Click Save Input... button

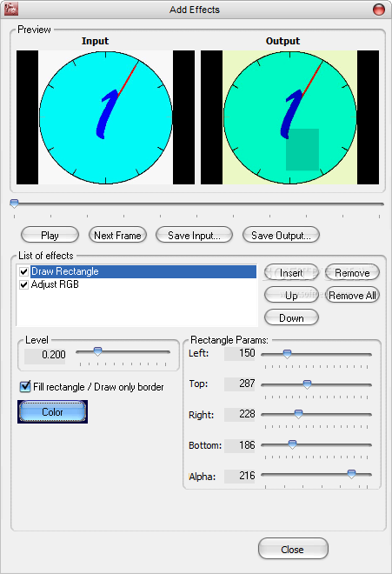coord(194,235)
